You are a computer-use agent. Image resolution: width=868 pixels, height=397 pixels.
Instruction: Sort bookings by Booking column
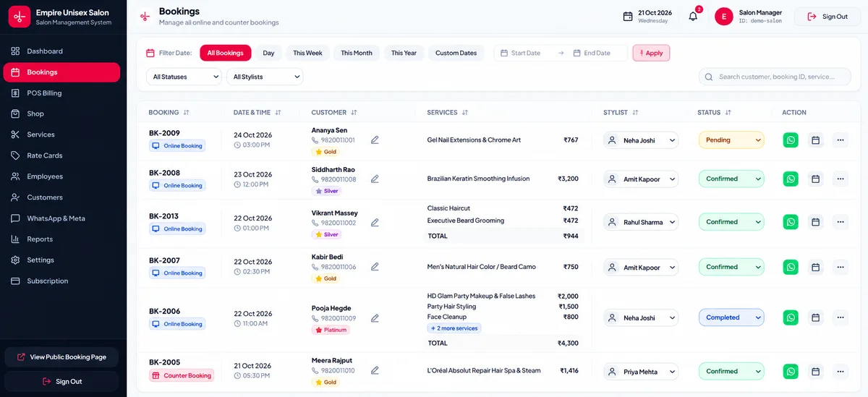pyautogui.click(x=186, y=113)
